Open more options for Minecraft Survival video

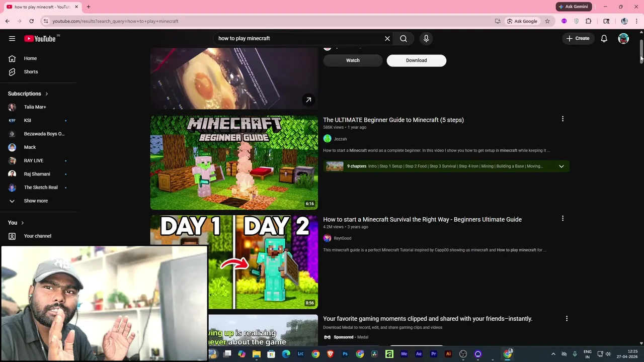coord(562,219)
